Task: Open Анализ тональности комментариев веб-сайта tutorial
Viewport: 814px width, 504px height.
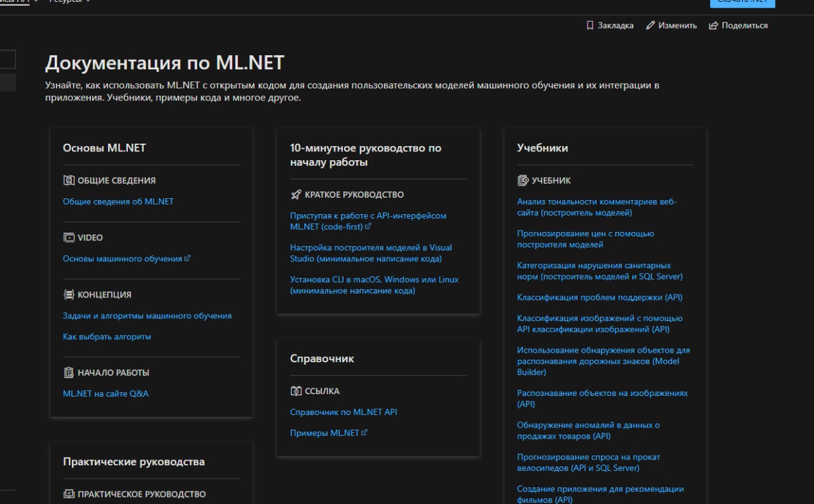Action: tap(597, 207)
